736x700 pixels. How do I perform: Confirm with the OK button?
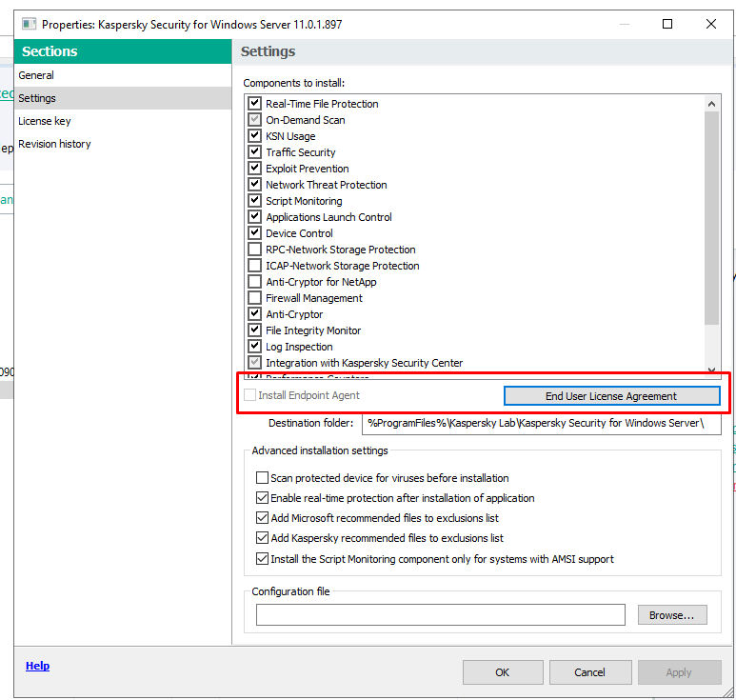[x=503, y=672]
